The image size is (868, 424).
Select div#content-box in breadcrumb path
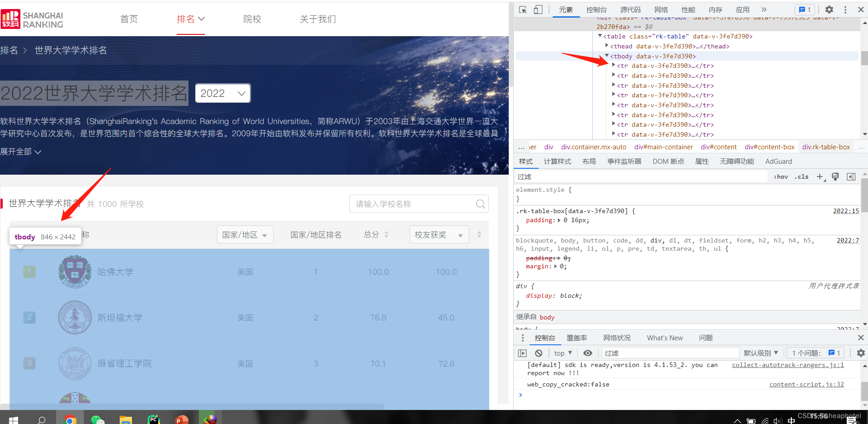click(769, 147)
